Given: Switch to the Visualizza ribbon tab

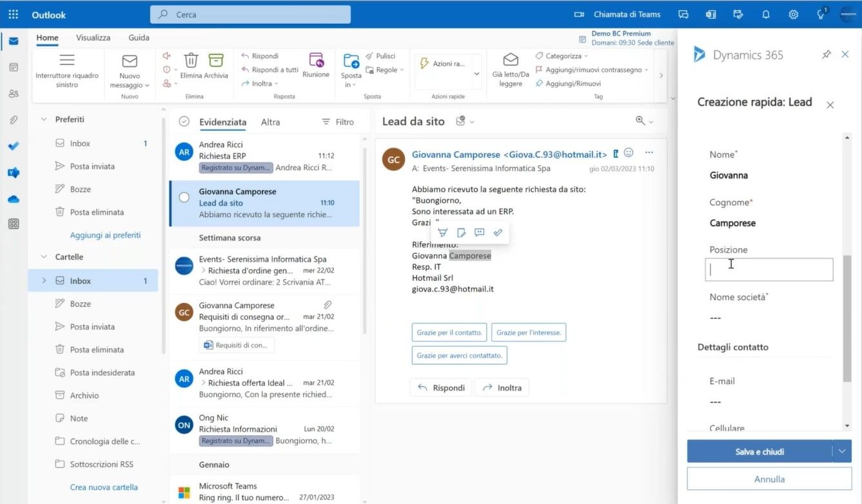Looking at the screenshot, I should pos(92,37).
